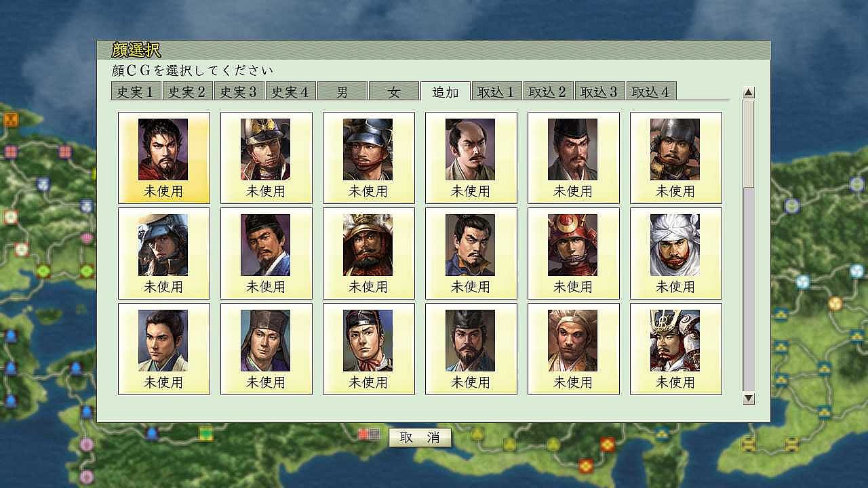Pick the bald monk portrait

[573, 349]
